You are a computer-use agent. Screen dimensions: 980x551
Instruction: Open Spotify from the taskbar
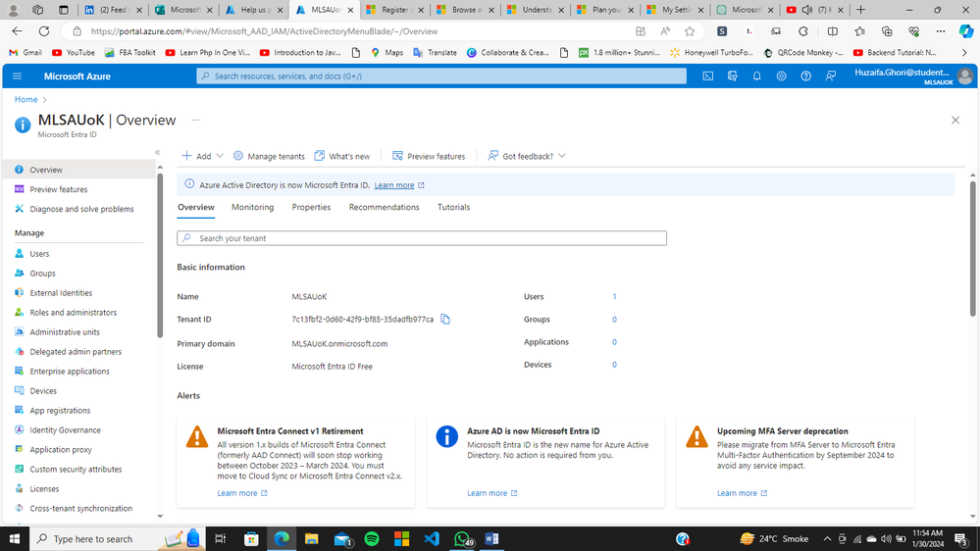coord(372,538)
